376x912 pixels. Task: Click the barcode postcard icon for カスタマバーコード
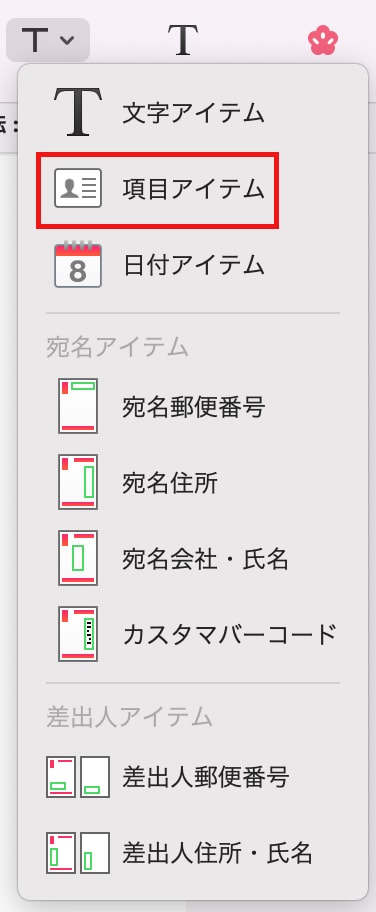click(x=78, y=633)
